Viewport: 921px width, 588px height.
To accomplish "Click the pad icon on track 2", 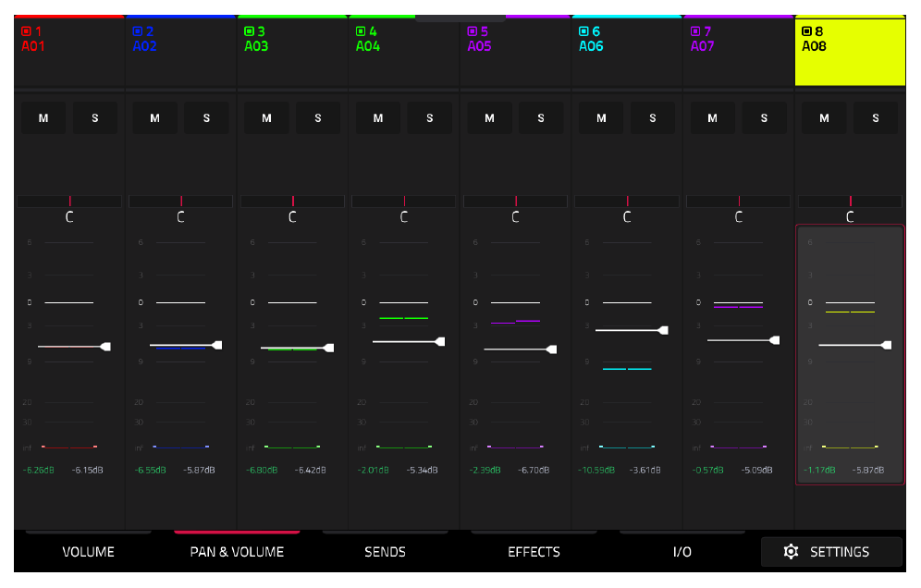I will (x=138, y=31).
